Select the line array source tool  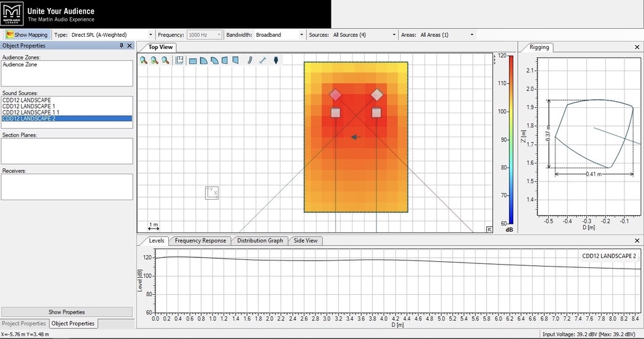coord(250,60)
